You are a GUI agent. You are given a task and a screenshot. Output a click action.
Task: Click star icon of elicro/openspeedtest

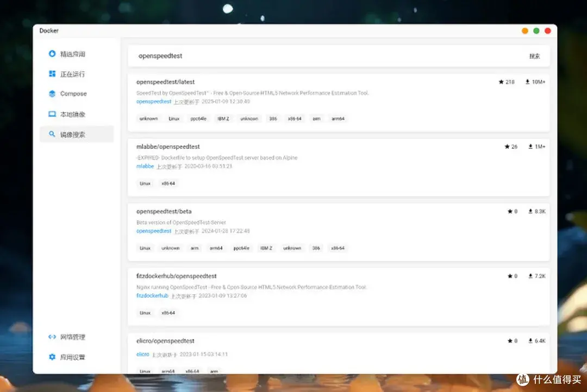tap(510, 341)
